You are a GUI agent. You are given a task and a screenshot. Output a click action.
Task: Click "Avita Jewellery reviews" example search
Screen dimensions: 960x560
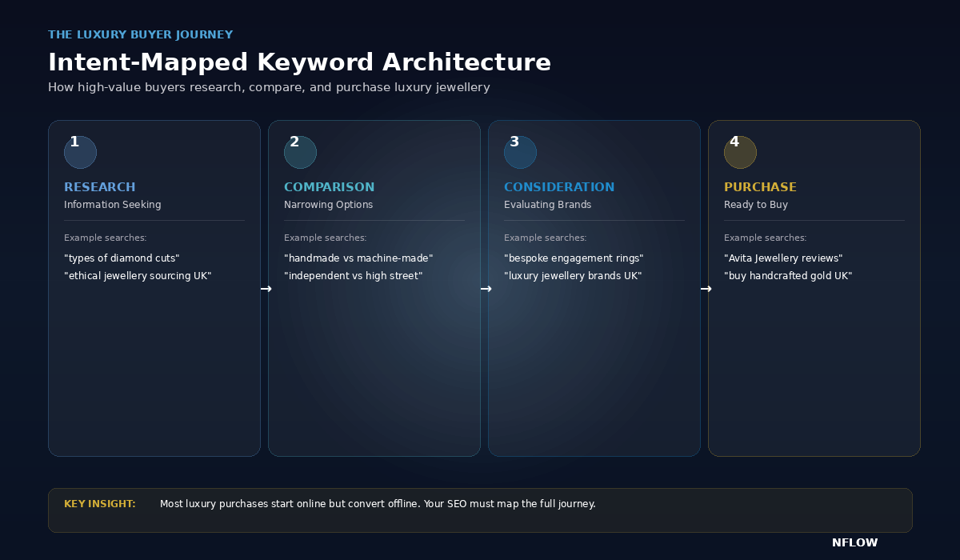[x=783, y=258]
